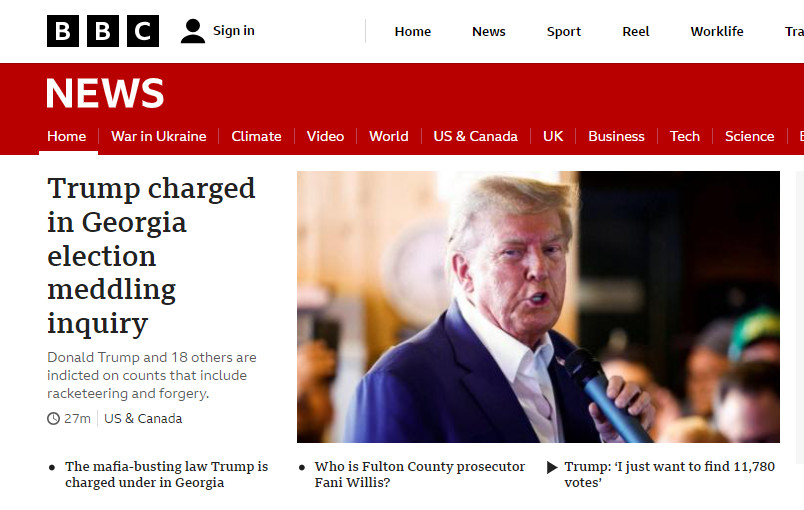
Task: Select the Tech section tab
Action: 685,136
